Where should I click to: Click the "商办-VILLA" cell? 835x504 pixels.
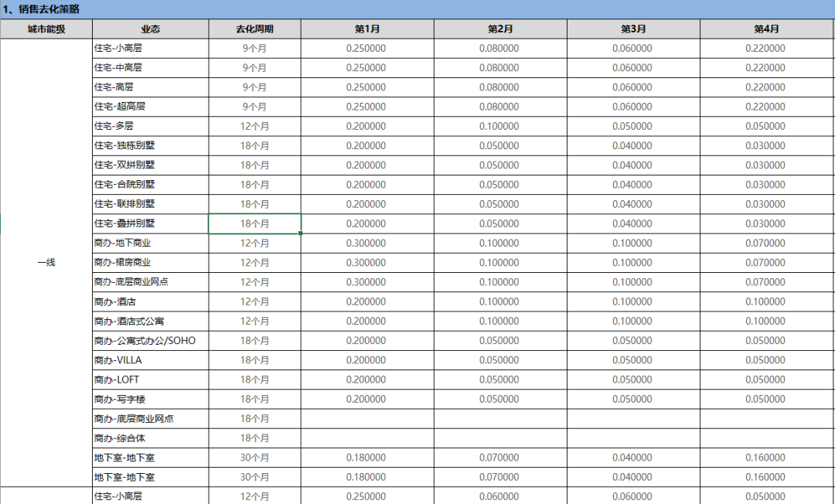click(x=151, y=360)
